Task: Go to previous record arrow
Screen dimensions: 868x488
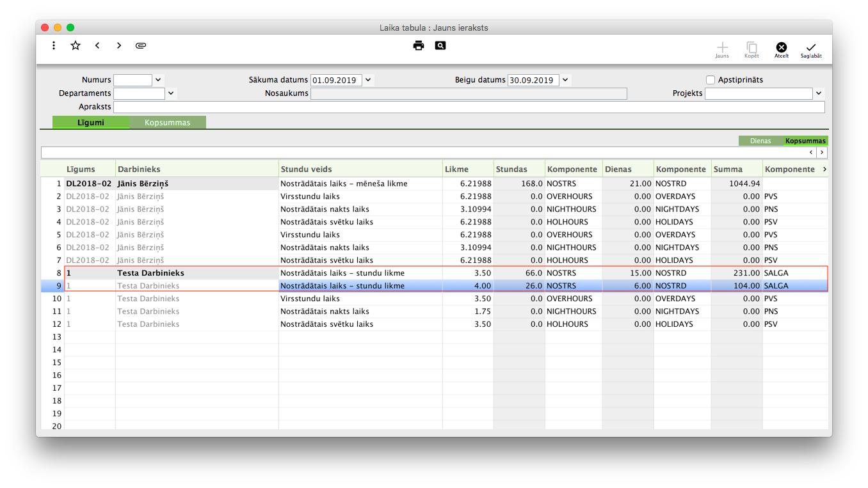Action: pos(97,45)
